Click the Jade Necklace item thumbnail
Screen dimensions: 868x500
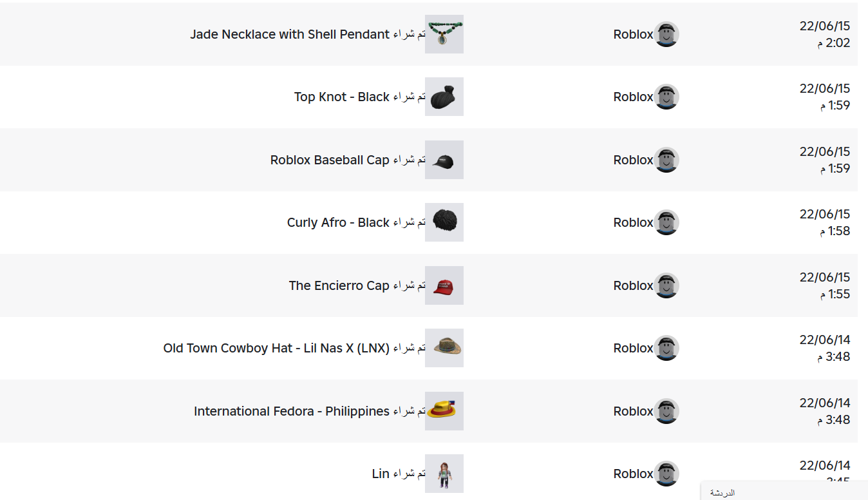[444, 34]
